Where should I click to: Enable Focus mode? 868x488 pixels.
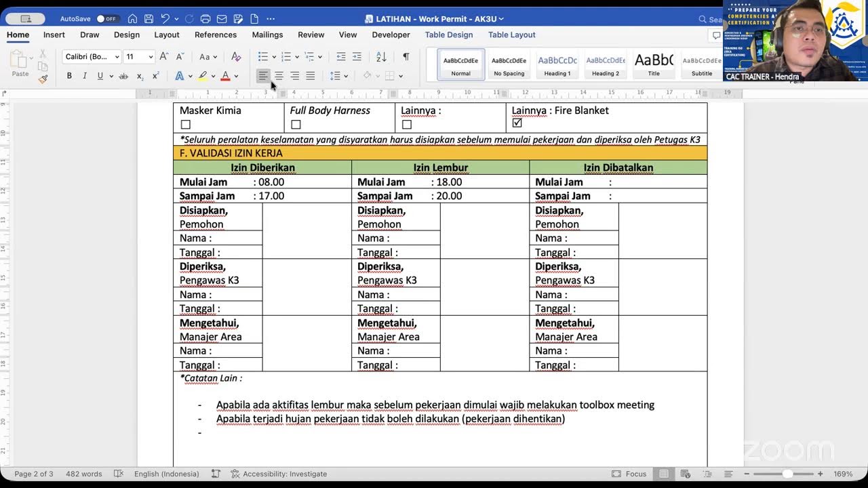[629, 474]
